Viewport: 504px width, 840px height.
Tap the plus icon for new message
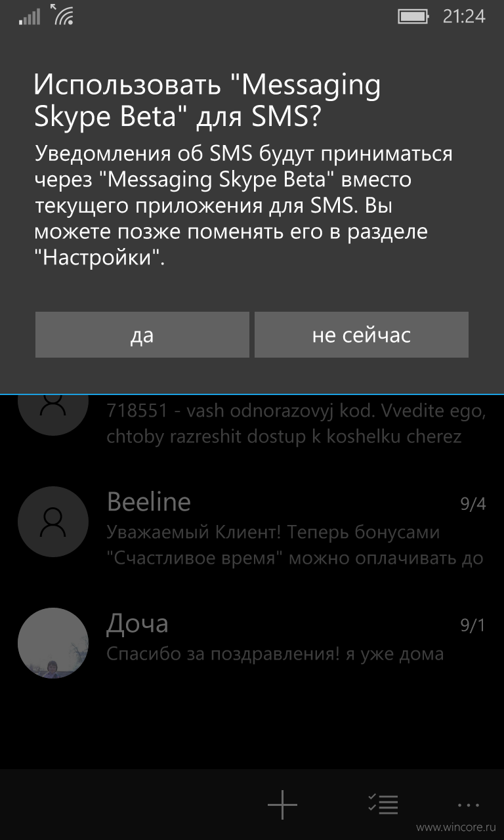pyautogui.click(x=282, y=804)
